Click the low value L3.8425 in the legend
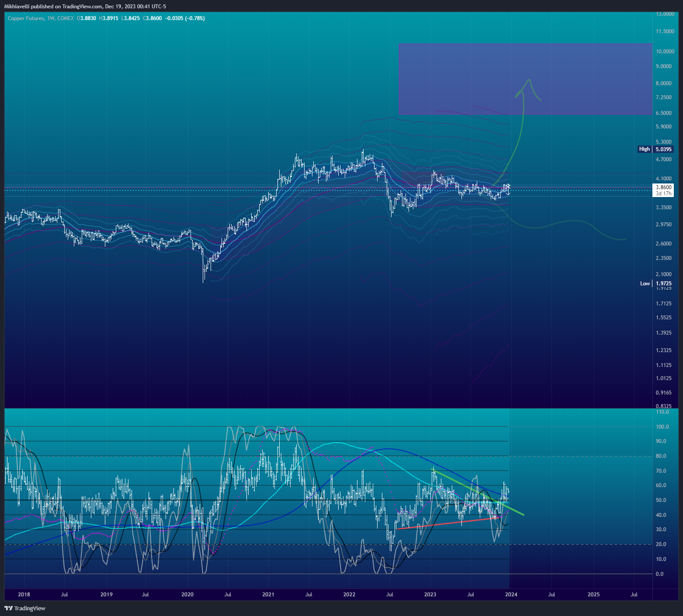This screenshot has width=683, height=616. tap(130, 18)
